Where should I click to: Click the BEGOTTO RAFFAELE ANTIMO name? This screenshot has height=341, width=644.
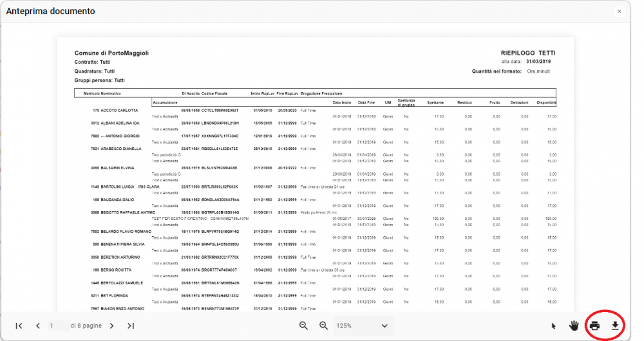[x=128, y=212]
